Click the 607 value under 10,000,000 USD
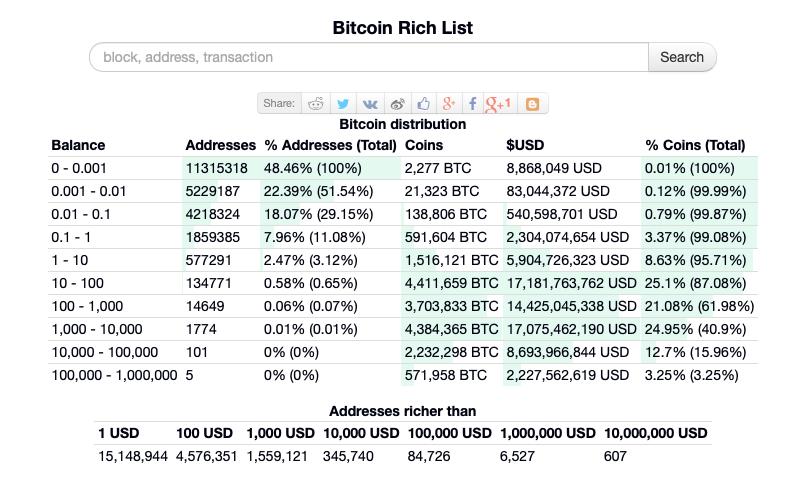This screenshot has width=804, height=484. (615, 456)
